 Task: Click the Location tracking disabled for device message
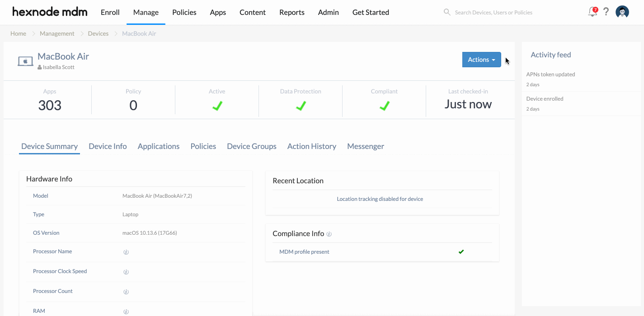pyautogui.click(x=380, y=199)
